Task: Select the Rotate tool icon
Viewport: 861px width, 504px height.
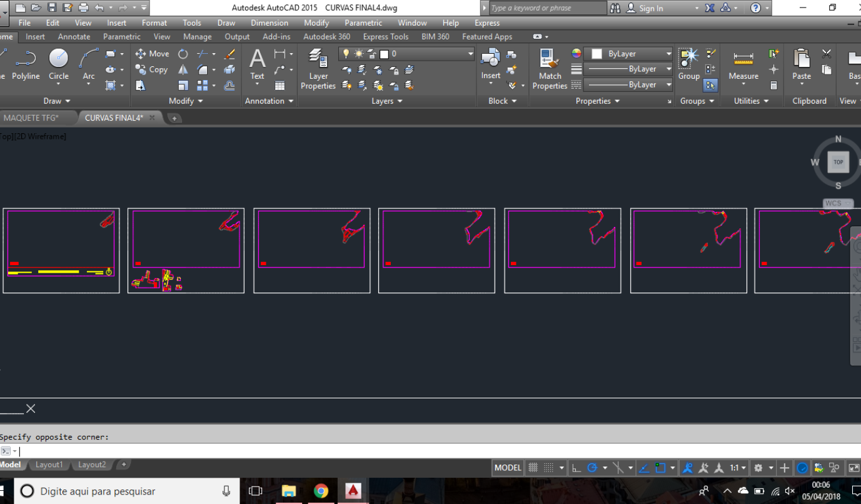Action: coord(183,54)
